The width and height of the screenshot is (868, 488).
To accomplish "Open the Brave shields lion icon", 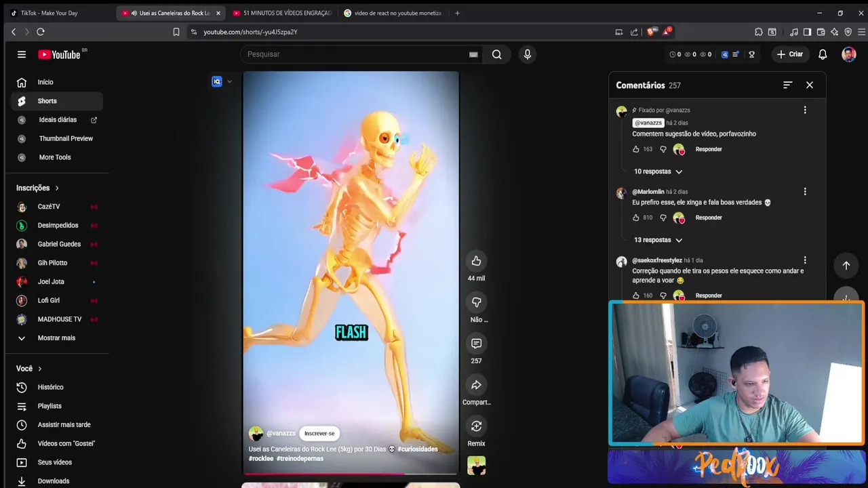I will pyautogui.click(x=652, y=32).
